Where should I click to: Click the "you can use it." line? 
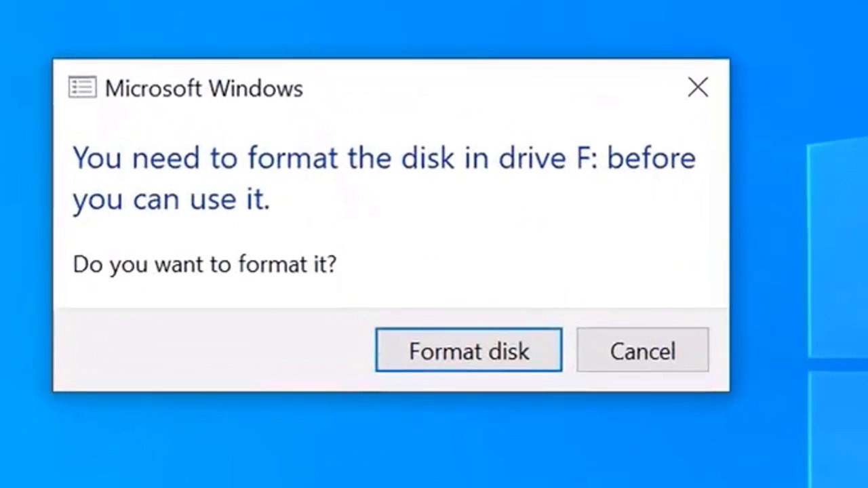(172, 199)
